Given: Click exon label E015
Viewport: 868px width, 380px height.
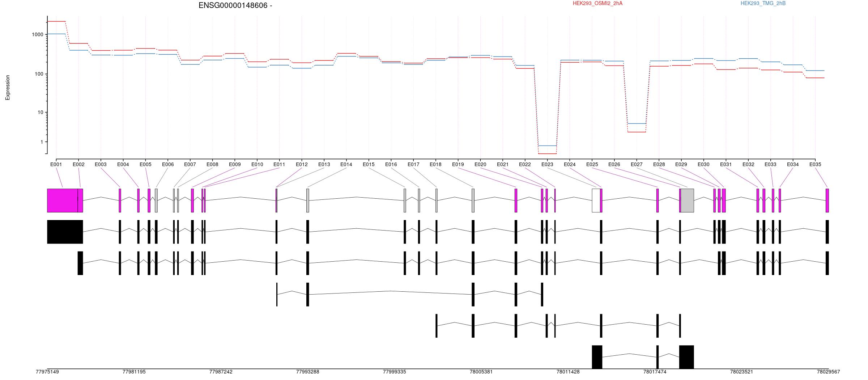Looking at the screenshot, I should (x=369, y=164).
